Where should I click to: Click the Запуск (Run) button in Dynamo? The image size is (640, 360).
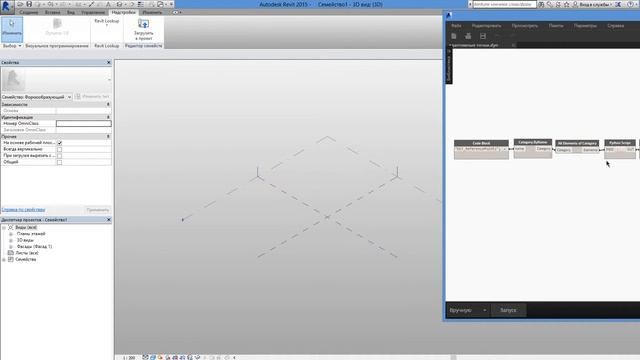click(x=508, y=310)
